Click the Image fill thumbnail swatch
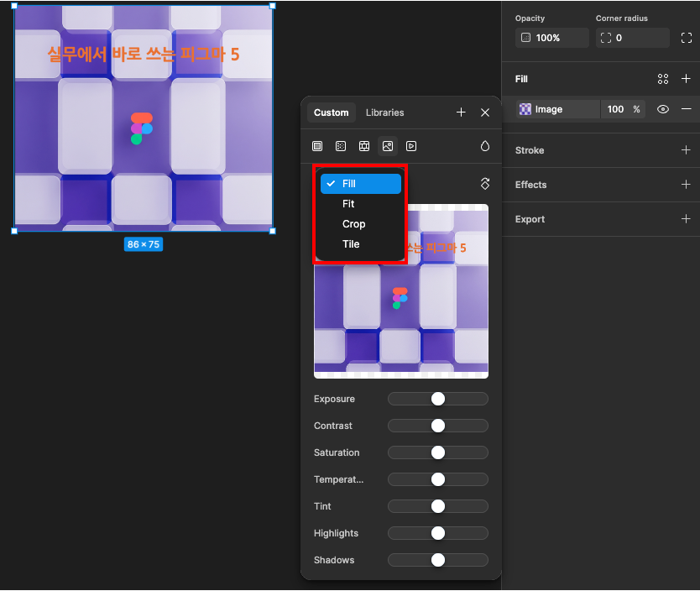700x591 pixels. [525, 109]
